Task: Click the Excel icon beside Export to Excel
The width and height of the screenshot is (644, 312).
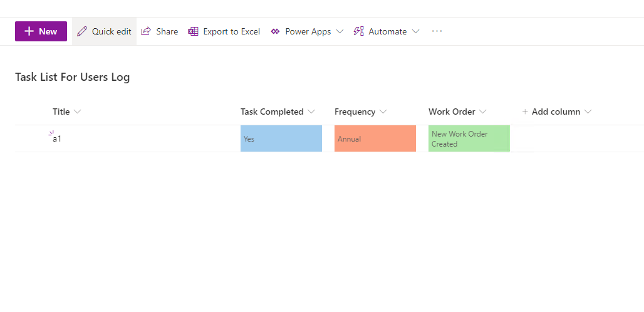Action: pos(194,31)
